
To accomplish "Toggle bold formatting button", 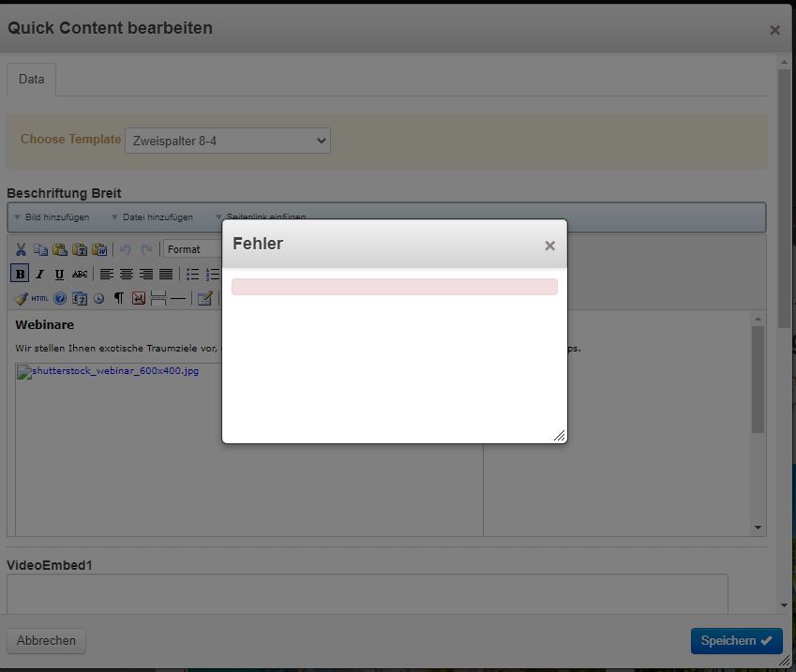I will click(20, 275).
